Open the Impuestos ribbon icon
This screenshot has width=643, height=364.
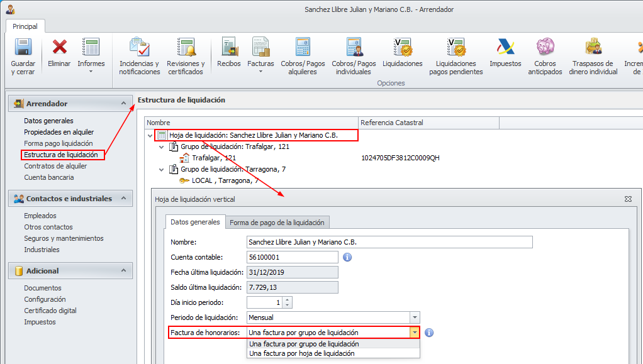pyautogui.click(x=505, y=47)
